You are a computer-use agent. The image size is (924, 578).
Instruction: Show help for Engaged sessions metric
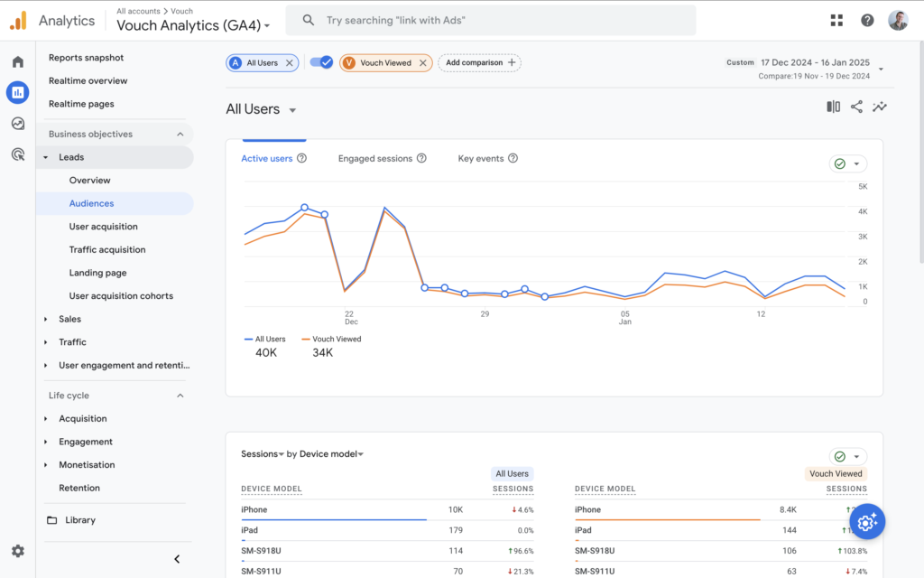[421, 158]
